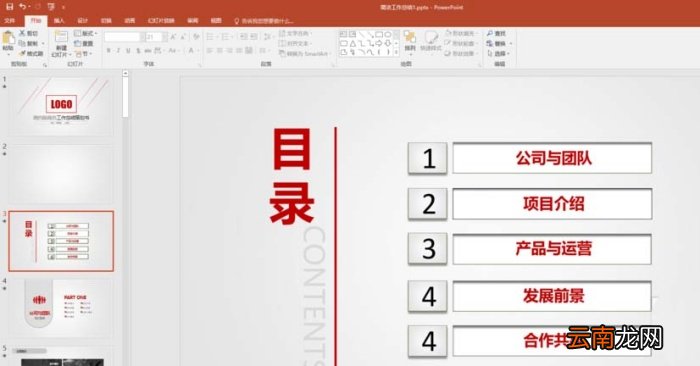
Task: Click the Decrease Font Size icon
Action: 183,37
